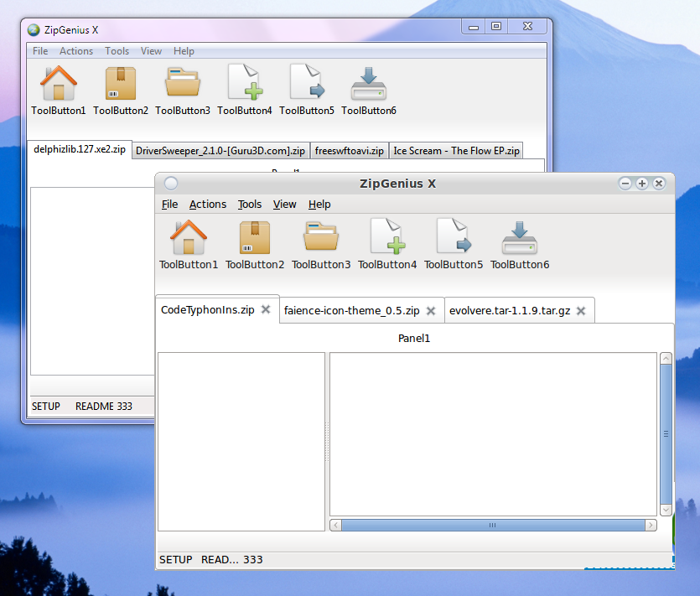Click vertical scrollbar thumb in front window

tap(666, 434)
